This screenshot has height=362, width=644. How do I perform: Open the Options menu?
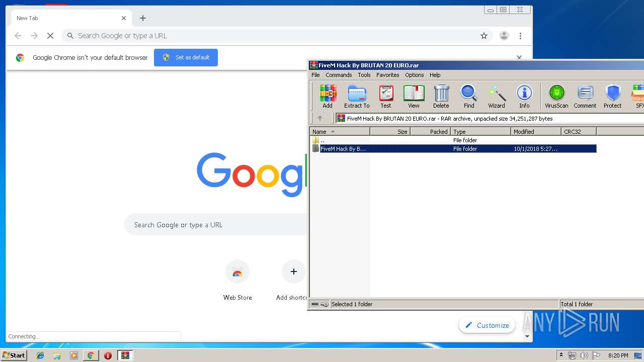coord(415,75)
